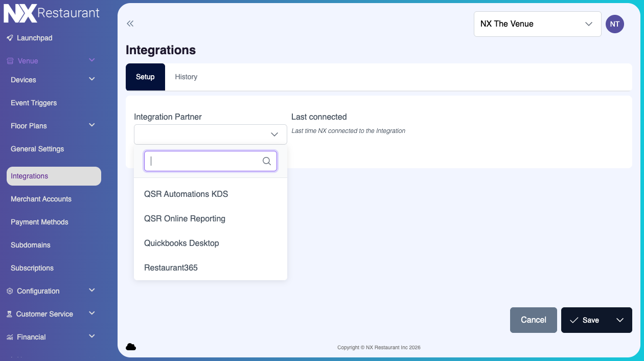Select Restaurant365 from the partner list
This screenshot has height=361, width=644.
[171, 267]
